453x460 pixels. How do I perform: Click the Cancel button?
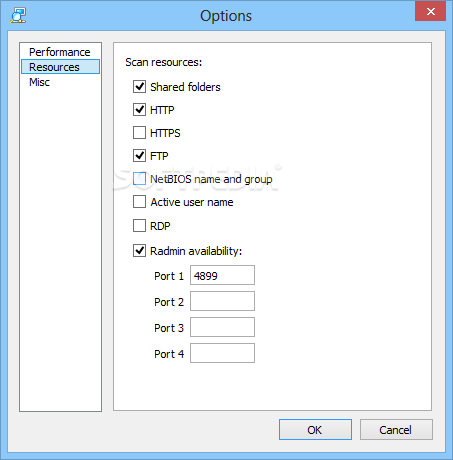[396, 430]
